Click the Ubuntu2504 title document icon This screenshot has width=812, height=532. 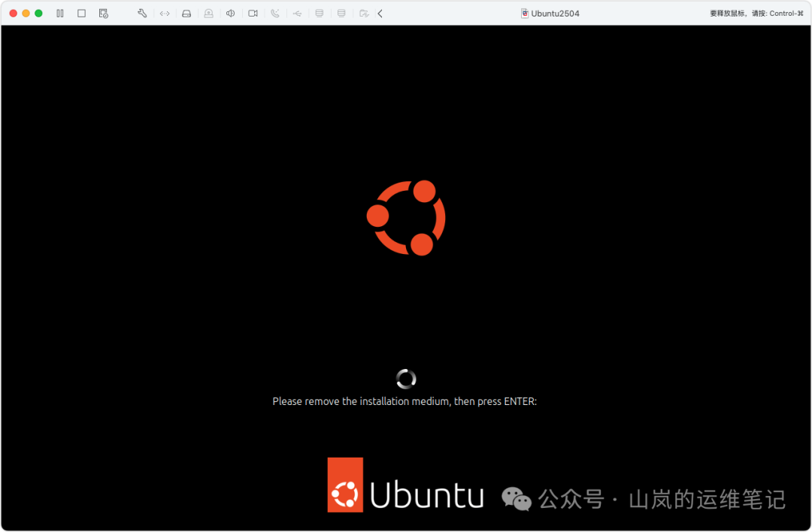525,14
